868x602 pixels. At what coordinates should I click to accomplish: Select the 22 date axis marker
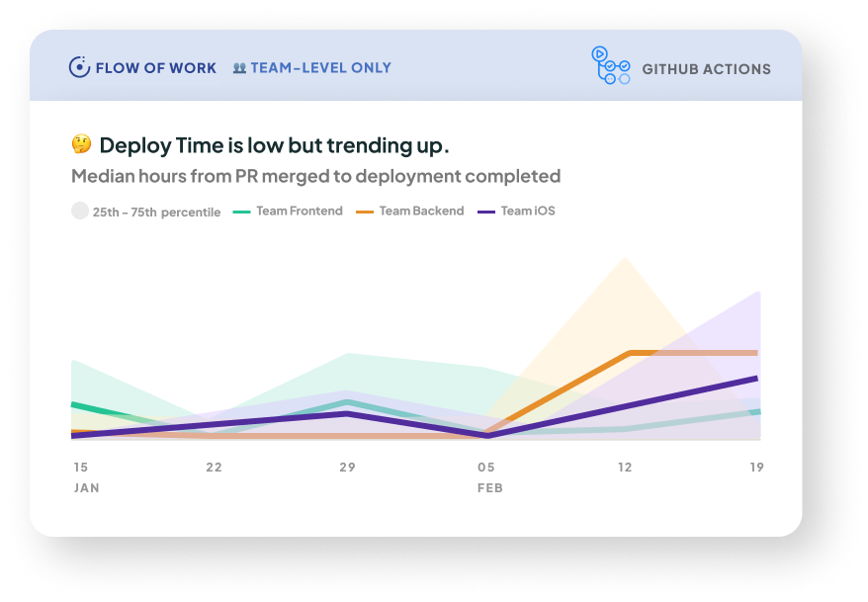214,468
